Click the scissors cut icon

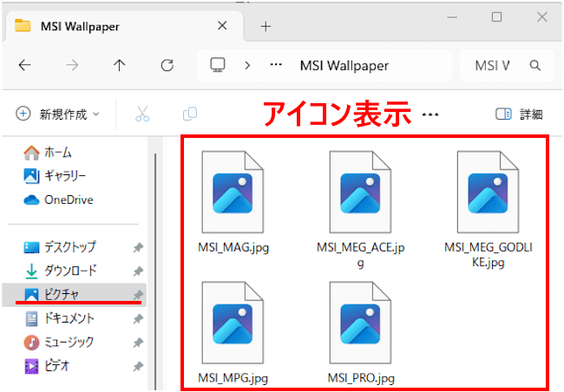[142, 114]
